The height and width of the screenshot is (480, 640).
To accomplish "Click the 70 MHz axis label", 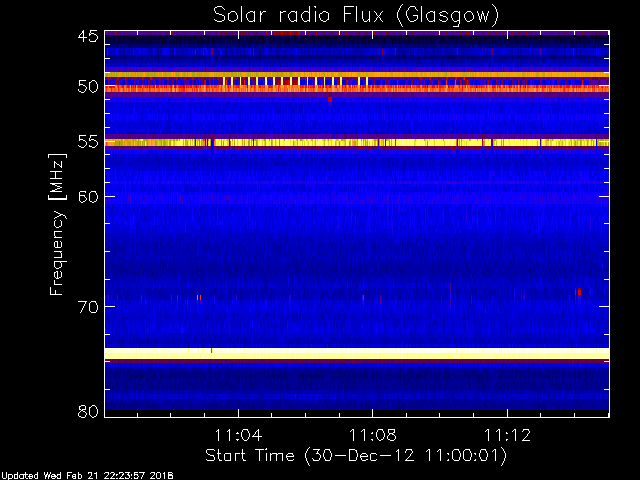I will click(88, 307).
